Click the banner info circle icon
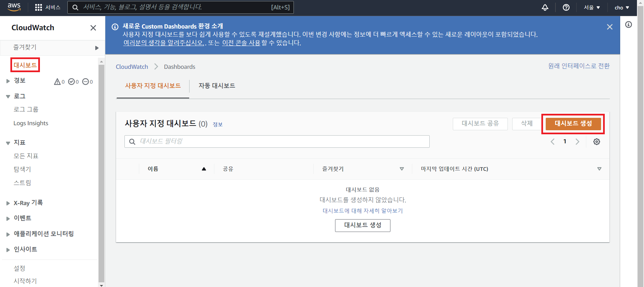This screenshot has width=644, height=287. (115, 27)
